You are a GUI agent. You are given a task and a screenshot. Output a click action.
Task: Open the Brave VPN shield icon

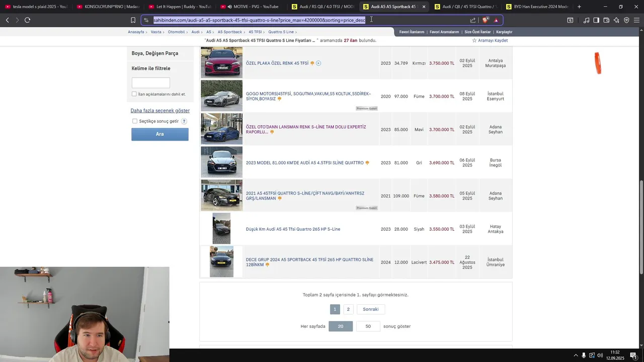click(626, 20)
